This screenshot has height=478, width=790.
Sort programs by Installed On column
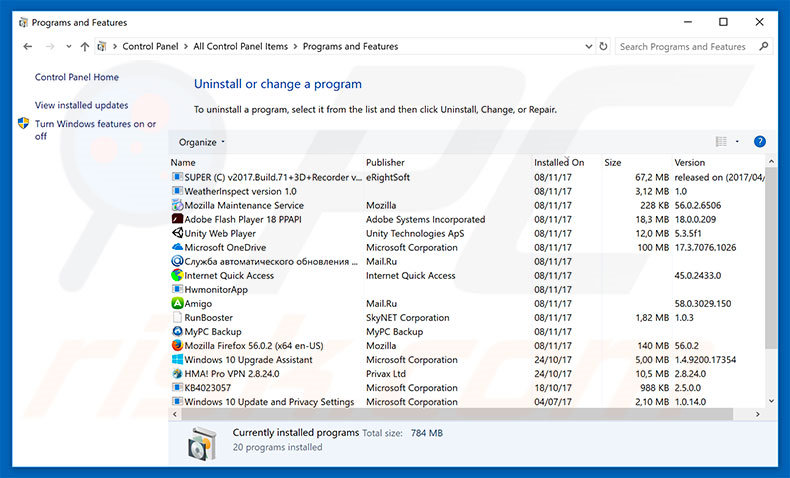(558, 162)
